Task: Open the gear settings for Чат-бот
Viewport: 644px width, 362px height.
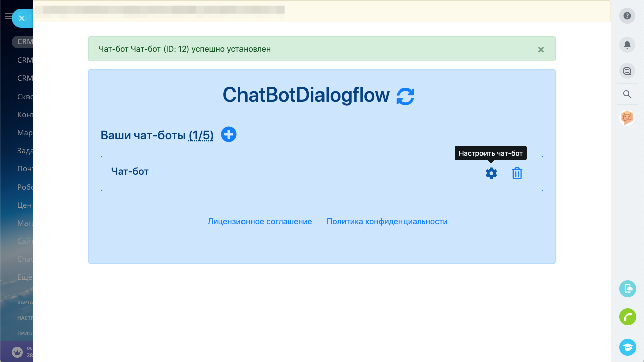Action: coord(491,173)
